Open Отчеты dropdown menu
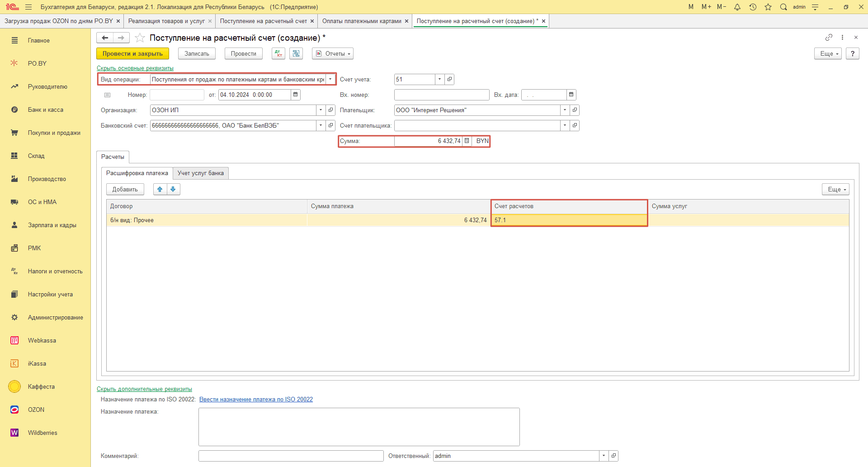 click(333, 53)
